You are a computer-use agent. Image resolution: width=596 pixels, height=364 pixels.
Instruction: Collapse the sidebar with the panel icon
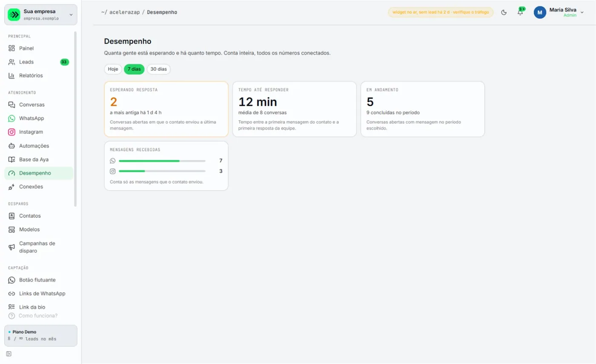pos(9,354)
